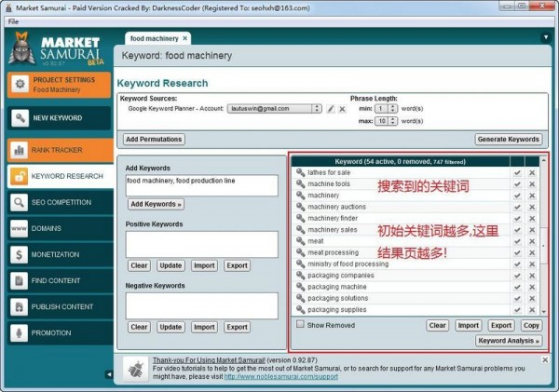The height and width of the screenshot is (392, 559).
Task: Open the SEO Competition module
Action: [60, 201]
